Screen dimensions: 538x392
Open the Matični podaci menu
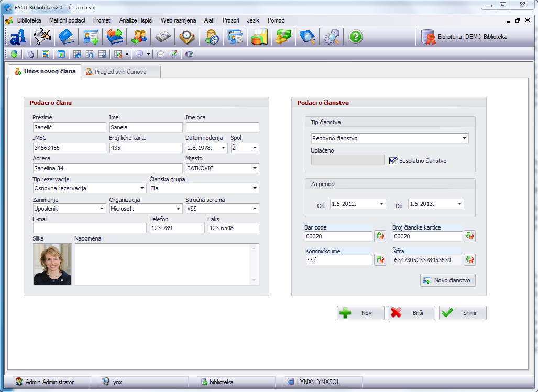click(x=67, y=20)
